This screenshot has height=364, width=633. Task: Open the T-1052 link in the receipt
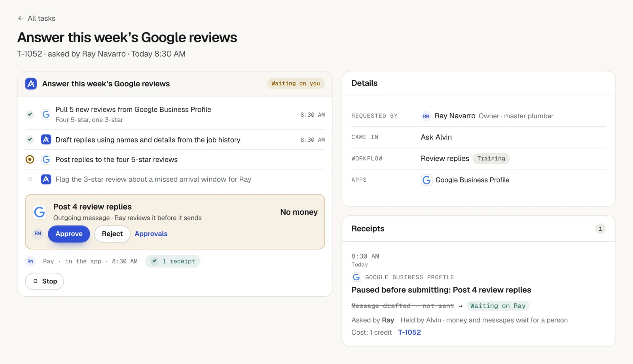(409, 332)
